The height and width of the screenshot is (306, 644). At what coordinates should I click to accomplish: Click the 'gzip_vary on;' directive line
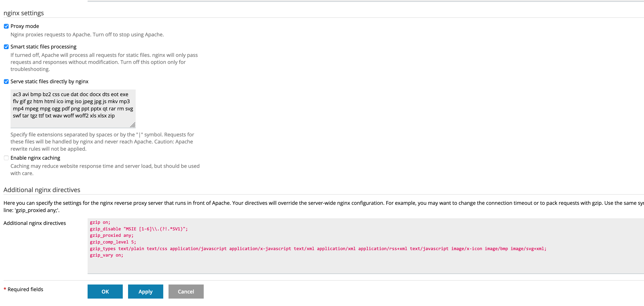(107, 255)
